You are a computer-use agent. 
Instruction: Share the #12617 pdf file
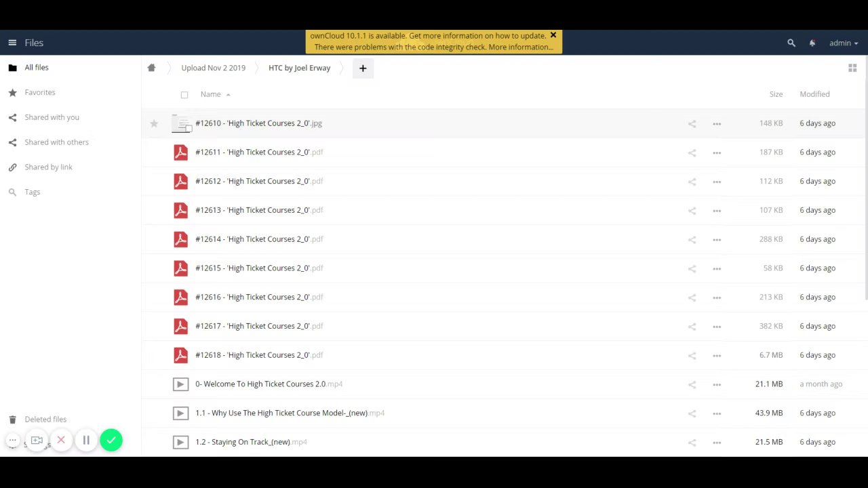pyautogui.click(x=692, y=327)
